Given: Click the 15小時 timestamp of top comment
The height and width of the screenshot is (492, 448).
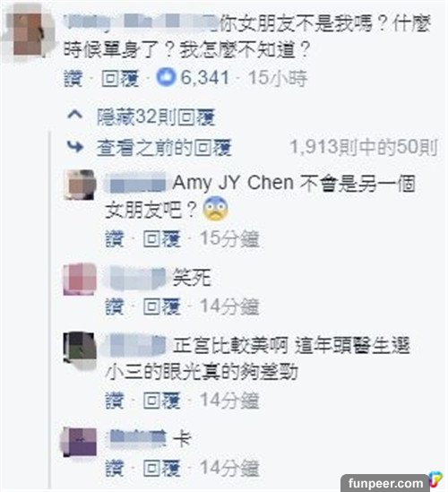Looking at the screenshot, I should [278, 78].
